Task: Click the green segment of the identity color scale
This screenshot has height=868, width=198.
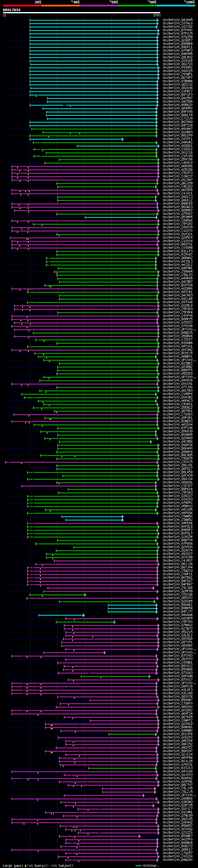Action: (137, 5)
